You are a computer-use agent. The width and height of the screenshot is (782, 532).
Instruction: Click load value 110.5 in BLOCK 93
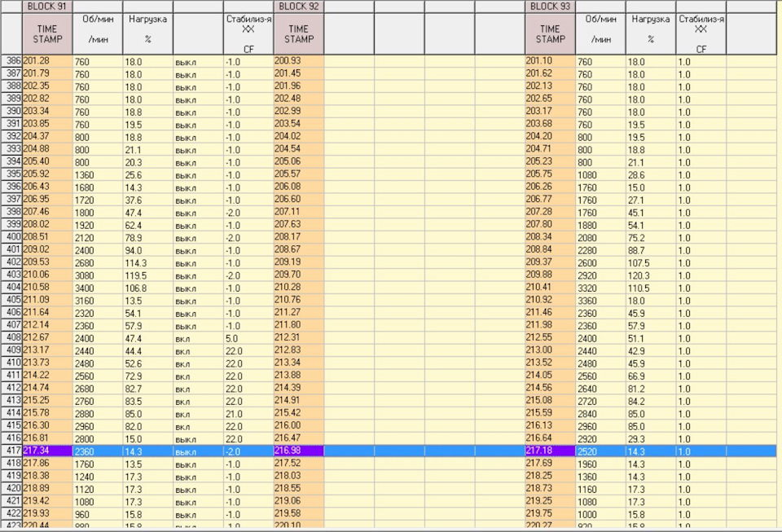650,288
